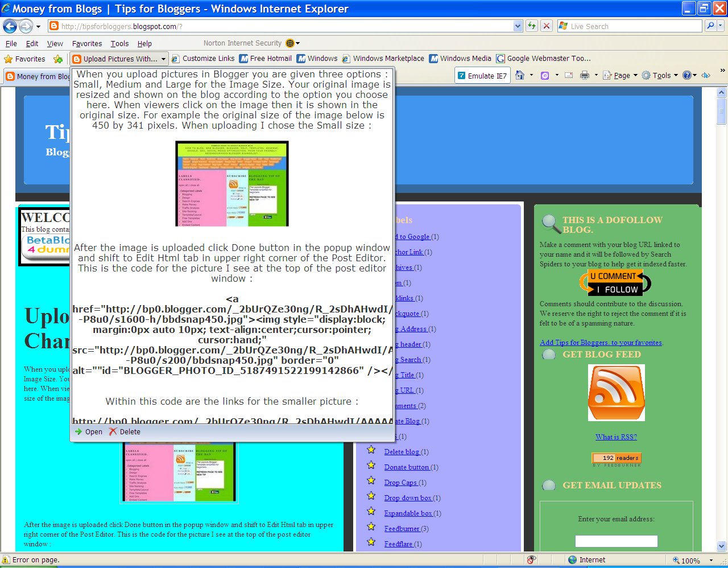
Task: Click the Feeds icon next to Home
Action: [x=544, y=75]
